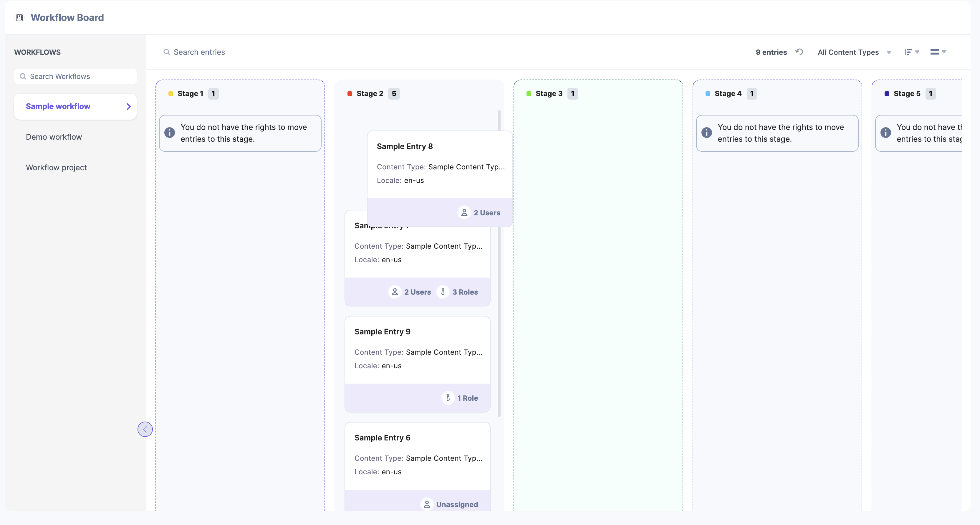This screenshot has width=980, height=525.
Task: Click 2 Users on Sample Entry 8
Action: [486, 213]
